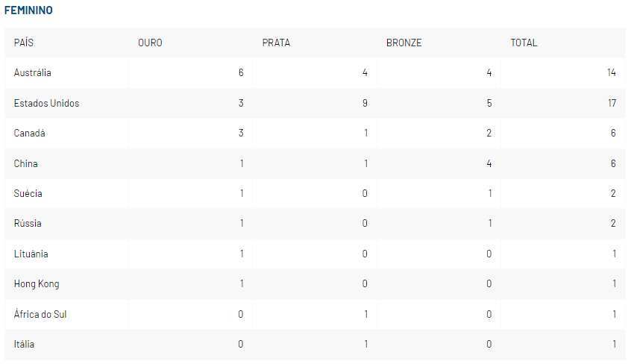The image size is (631, 364).
Task: Click the Estados Unidos row label
Action: 46,103
